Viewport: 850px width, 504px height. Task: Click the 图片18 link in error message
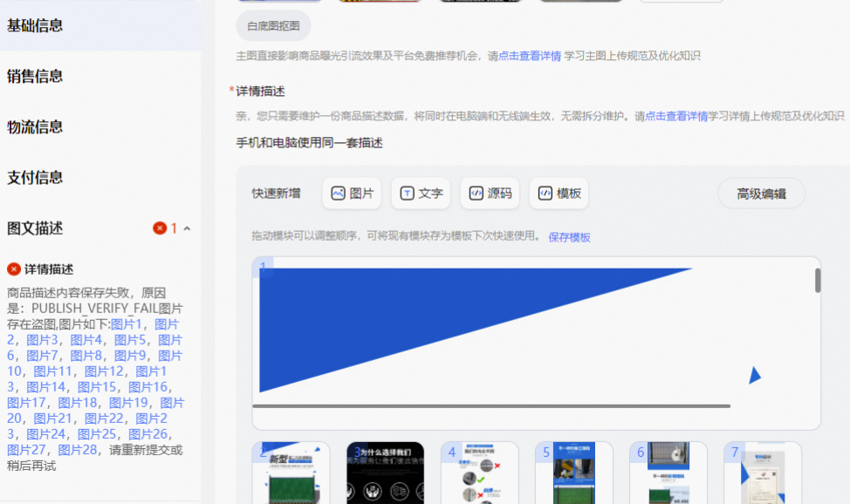77,403
